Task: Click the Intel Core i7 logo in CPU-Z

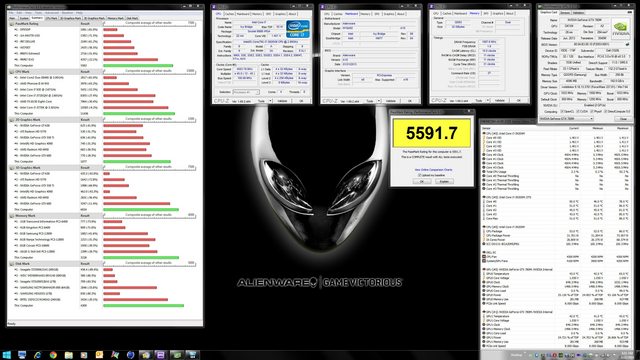Action: (298, 29)
